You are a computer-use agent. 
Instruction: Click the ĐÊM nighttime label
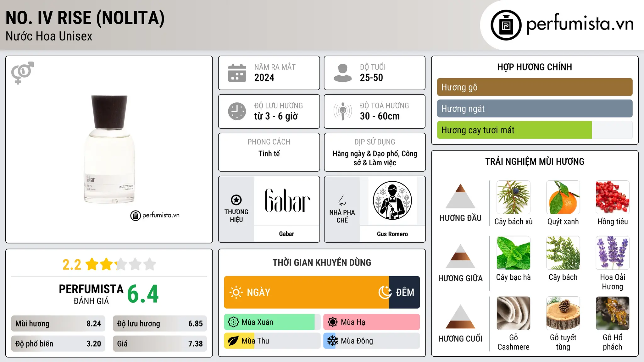point(405,293)
